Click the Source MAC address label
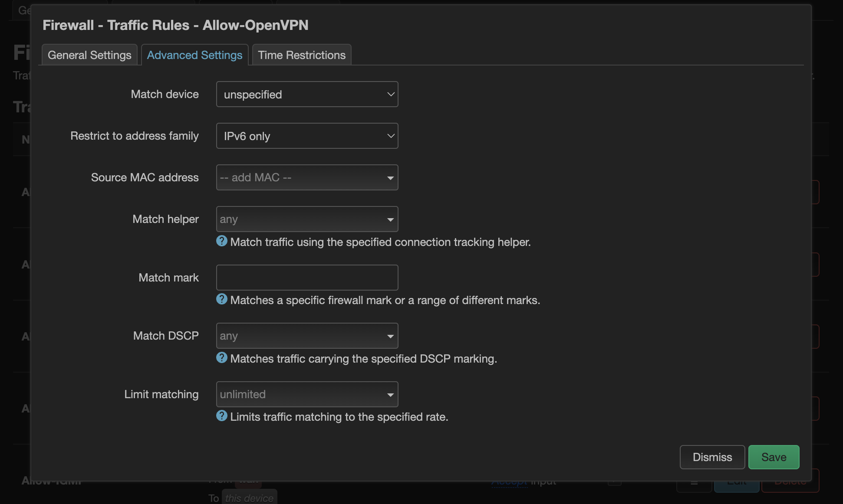The height and width of the screenshot is (504, 843). click(x=145, y=177)
